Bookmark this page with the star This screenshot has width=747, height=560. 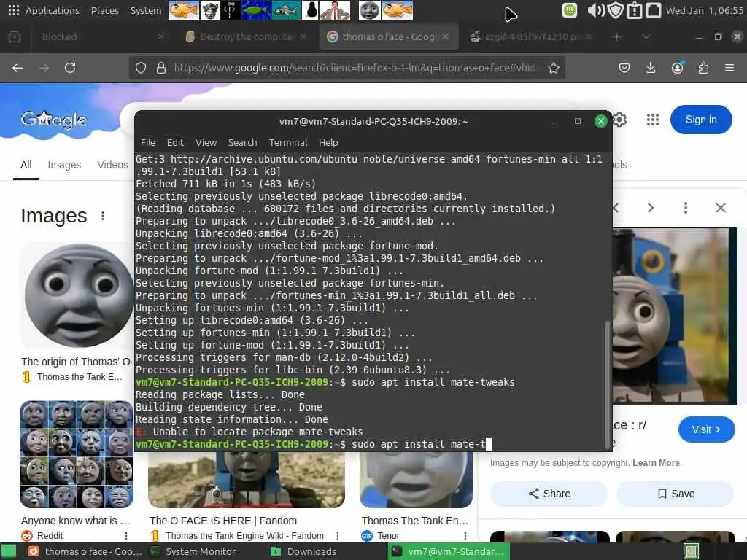tap(553, 68)
